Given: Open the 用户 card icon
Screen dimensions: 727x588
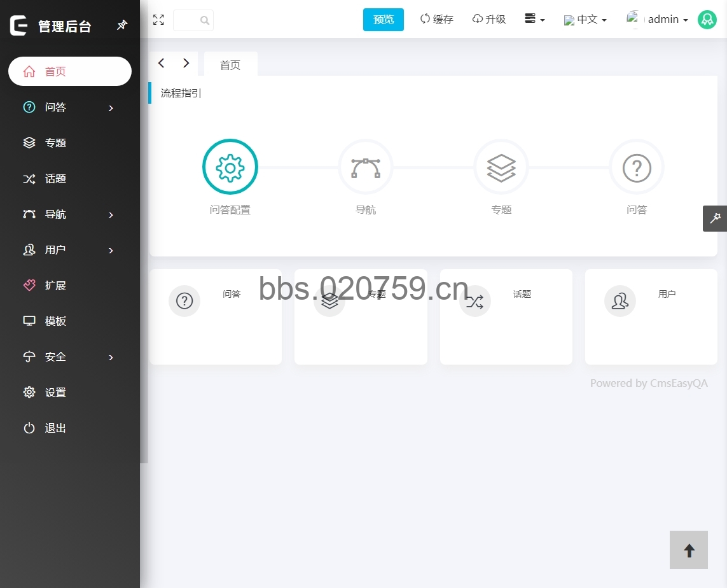Looking at the screenshot, I should tap(620, 301).
